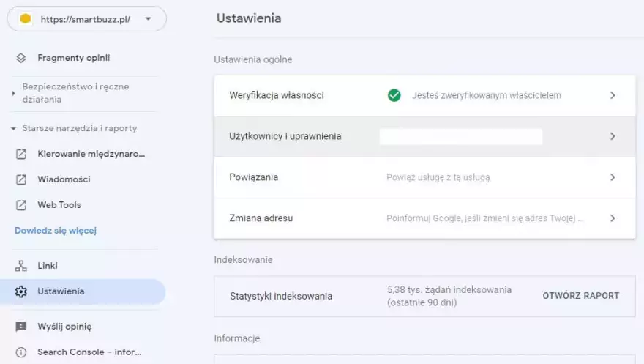Viewport: 644px width, 364px height.
Task: Open the smartbuzz.pl property selector dropdown
Action: point(86,19)
